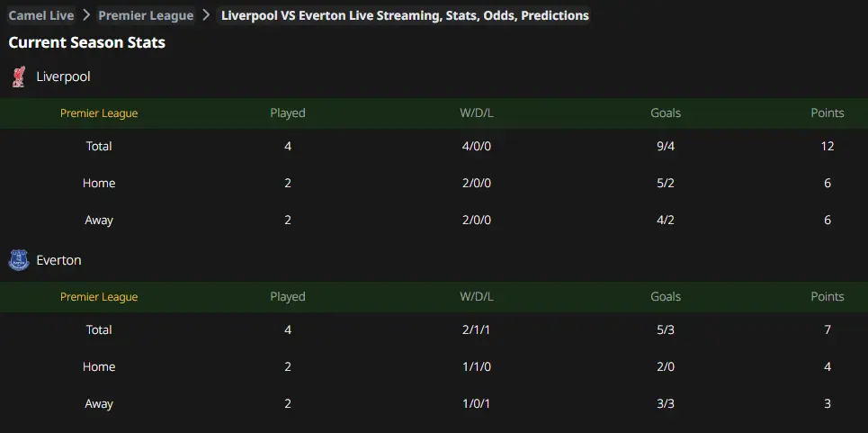This screenshot has width=868, height=433.
Task: Select Everton's Away row label
Action: 99,403
